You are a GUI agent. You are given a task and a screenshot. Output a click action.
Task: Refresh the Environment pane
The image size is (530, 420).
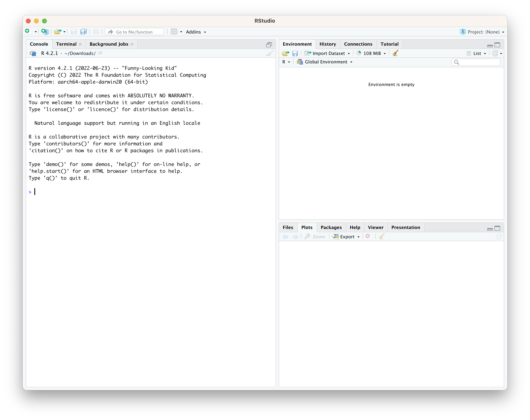[x=495, y=53]
